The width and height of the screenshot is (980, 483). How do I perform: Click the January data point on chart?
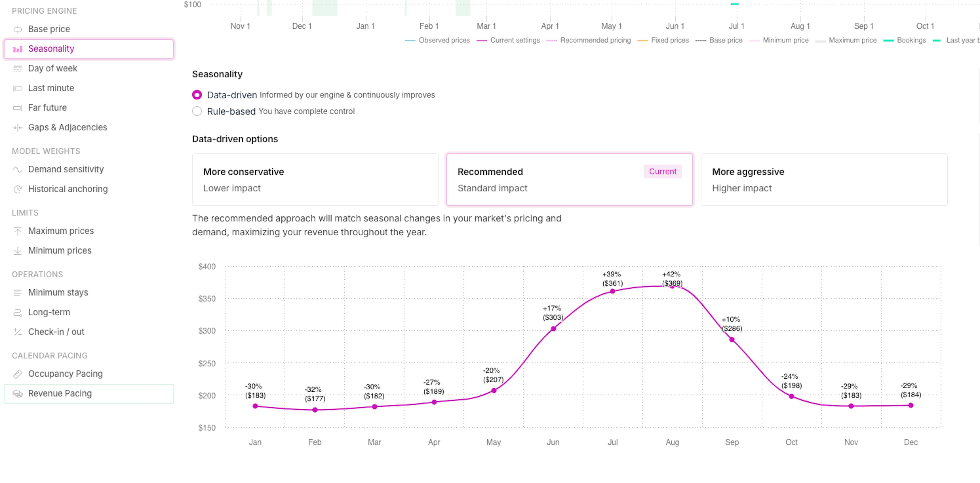pyautogui.click(x=255, y=406)
